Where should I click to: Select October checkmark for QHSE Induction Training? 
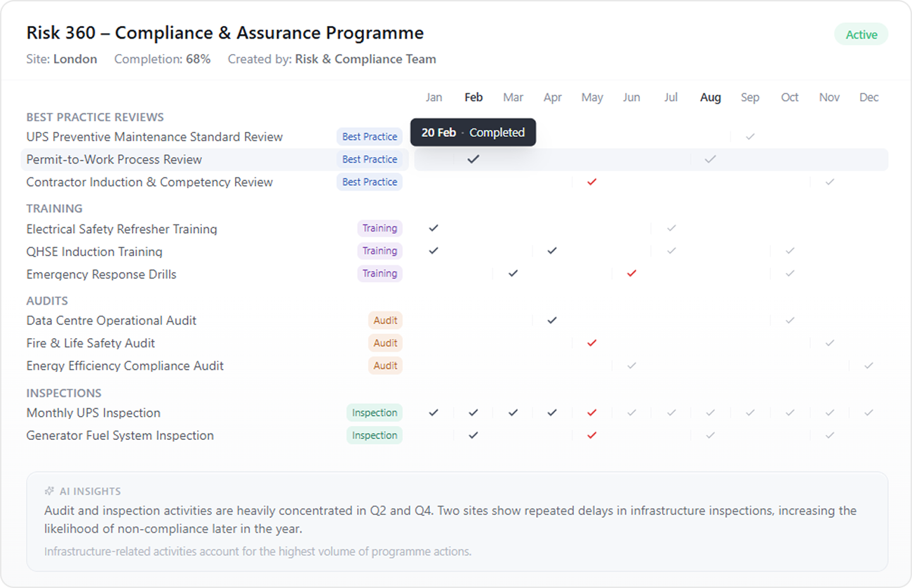tap(790, 250)
